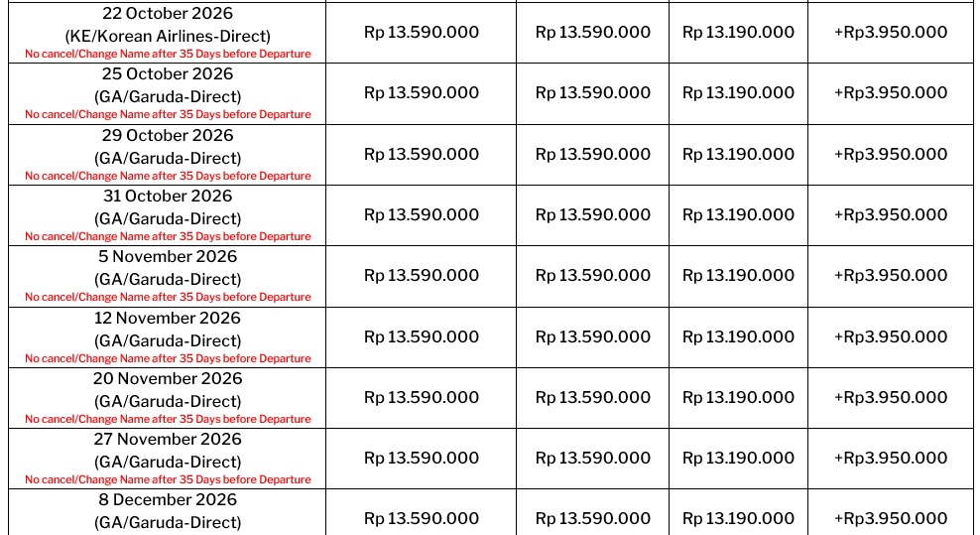
Task: Click Rp 13.190.000 in the 31 October row
Action: pyautogui.click(x=738, y=215)
